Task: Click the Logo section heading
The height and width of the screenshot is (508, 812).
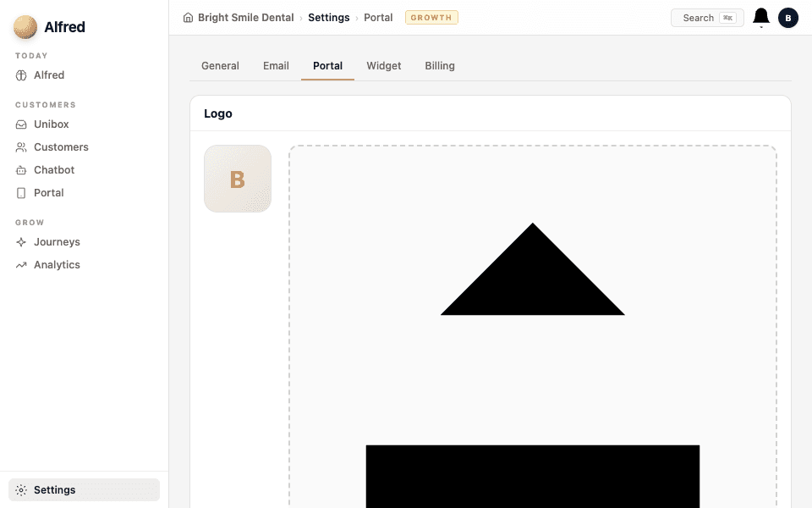Action: click(218, 113)
